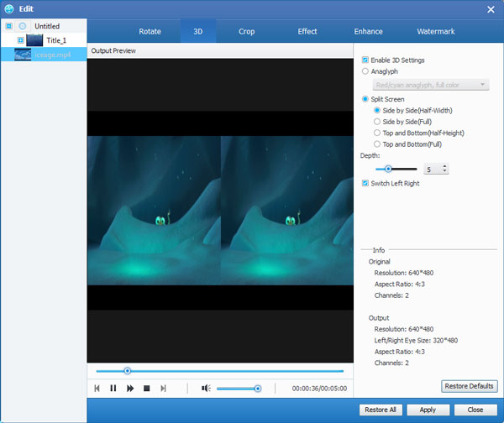Decrease the Depth value with down arrow

point(444,171)
